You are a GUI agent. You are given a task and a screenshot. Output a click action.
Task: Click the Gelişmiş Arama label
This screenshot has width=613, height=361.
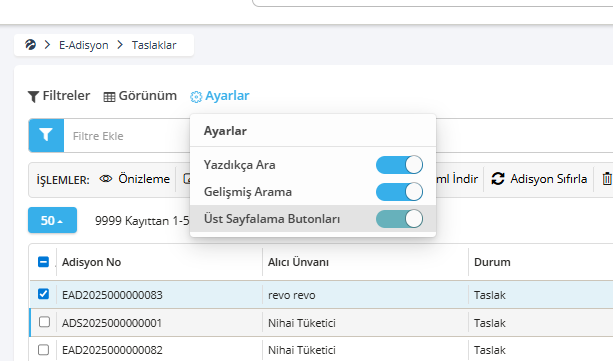point(248,192)
